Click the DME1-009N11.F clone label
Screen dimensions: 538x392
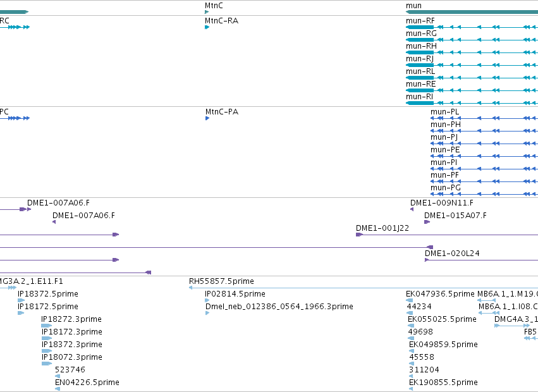[x=442, y=203]
